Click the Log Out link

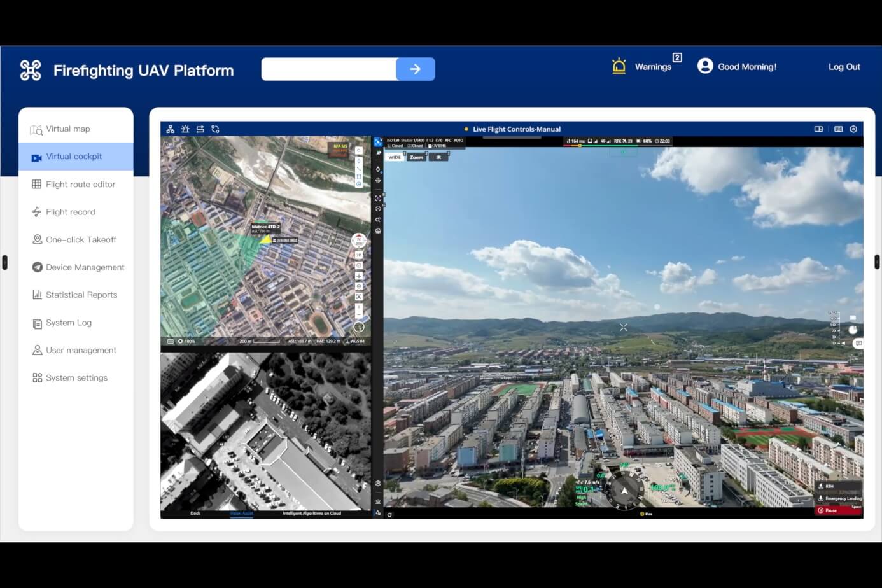pos(844,67)
